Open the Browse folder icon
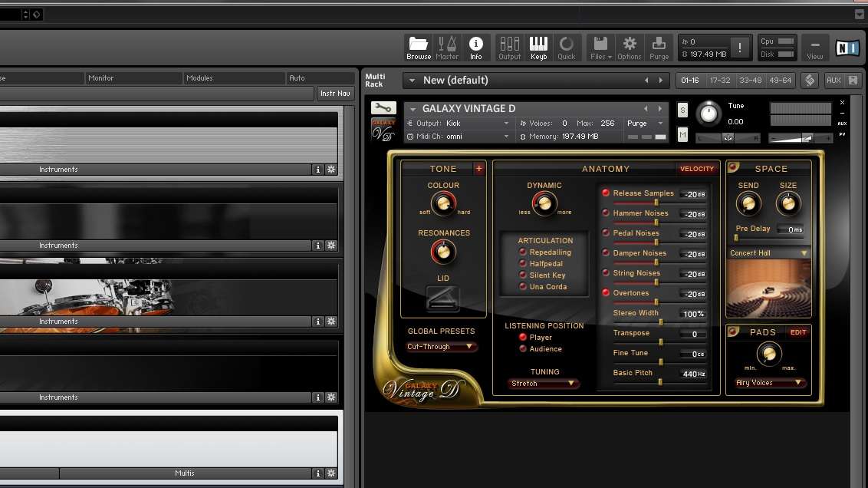This screenshot has height=488, width=868. (418, 48)
